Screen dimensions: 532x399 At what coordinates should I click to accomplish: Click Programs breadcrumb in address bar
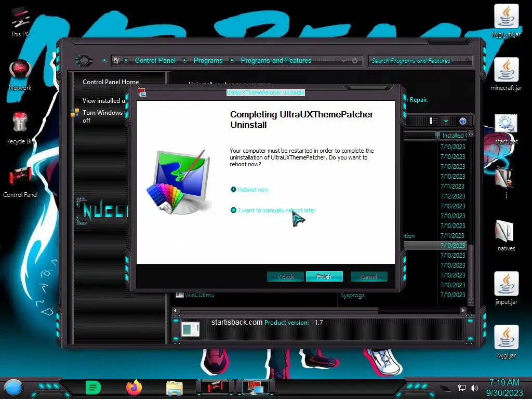point(208,61)
